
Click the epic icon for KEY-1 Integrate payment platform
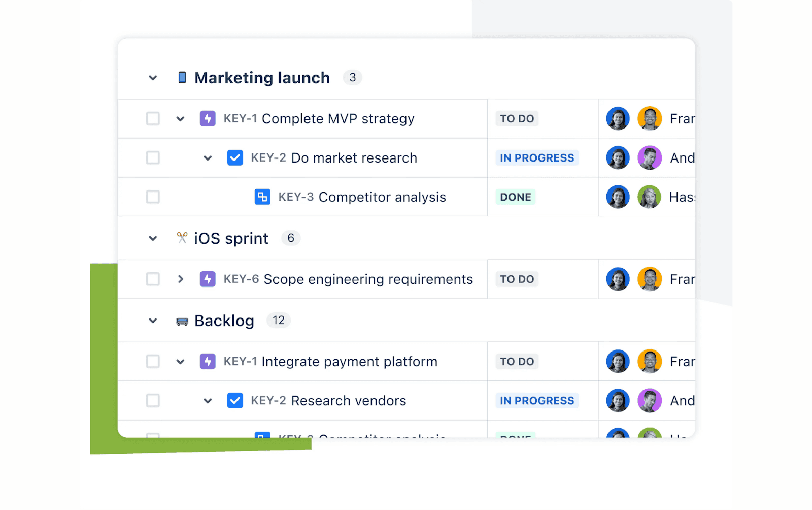pos(208,361)
